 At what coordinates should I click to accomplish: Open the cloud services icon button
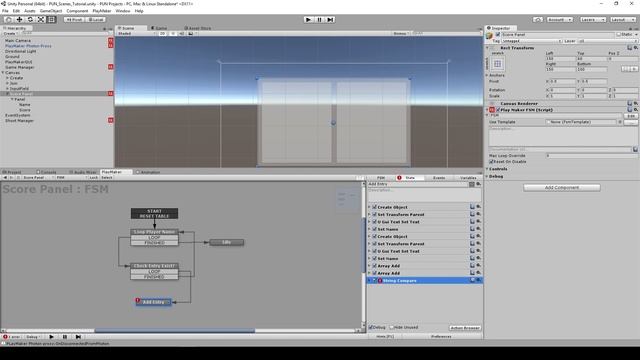point(538,20)
